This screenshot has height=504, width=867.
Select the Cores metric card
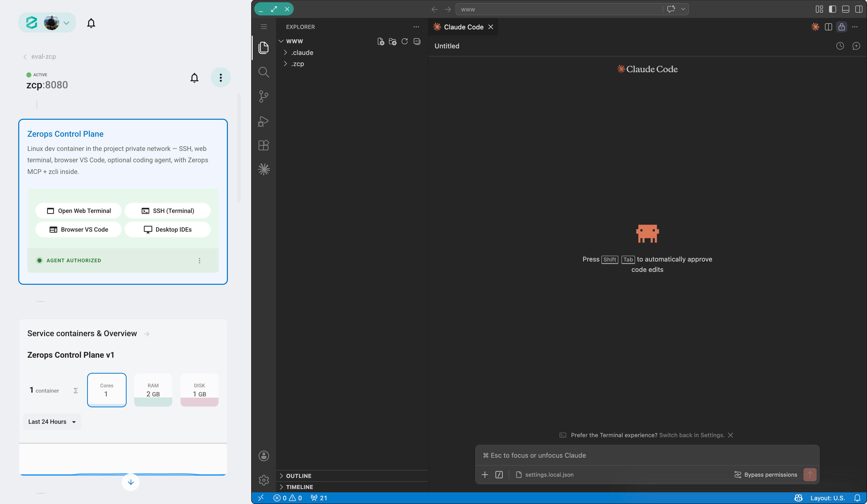point(107,390)
